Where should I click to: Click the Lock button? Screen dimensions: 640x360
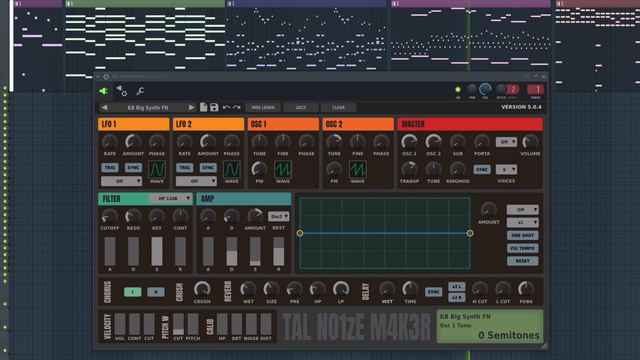pyautogui.click(x=301, y=108)
